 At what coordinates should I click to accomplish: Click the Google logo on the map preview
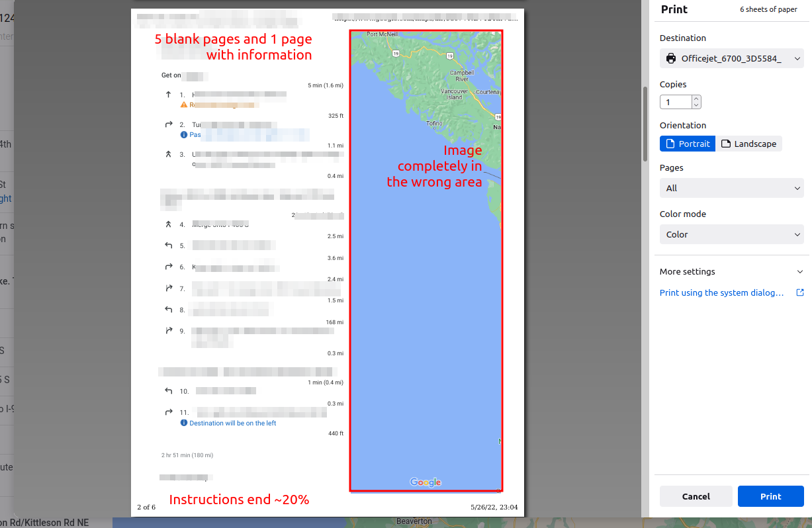426,482
